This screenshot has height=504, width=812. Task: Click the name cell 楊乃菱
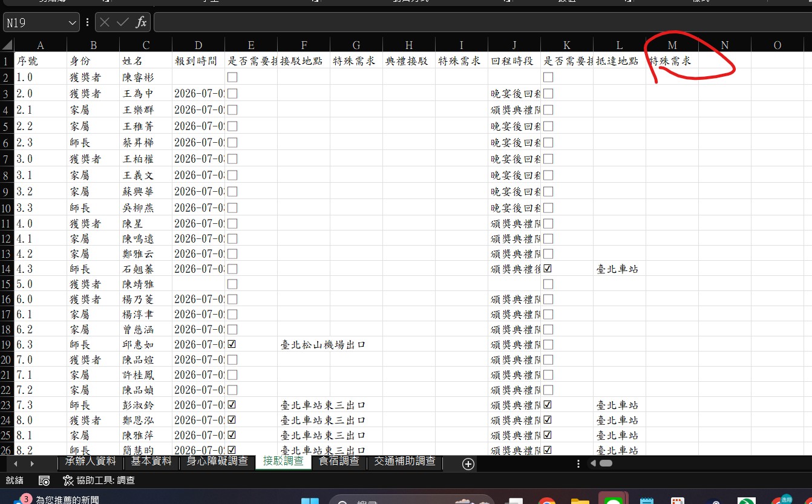click(x=146, y=299)
